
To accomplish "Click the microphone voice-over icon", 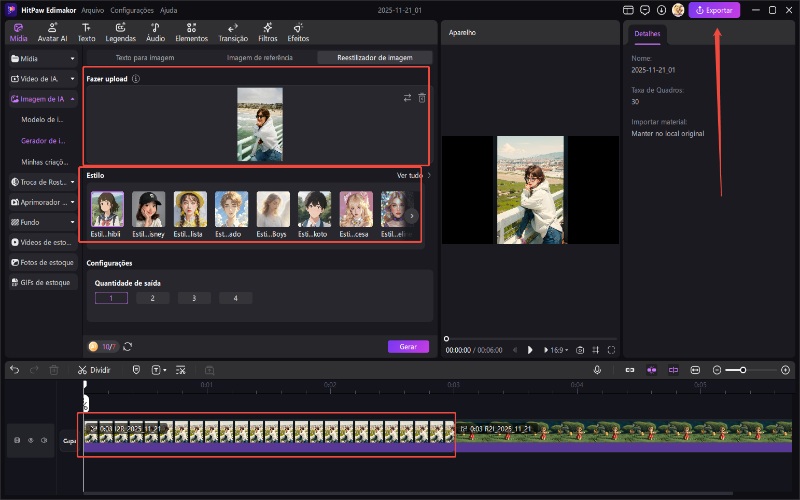I will tap(597, 369).
